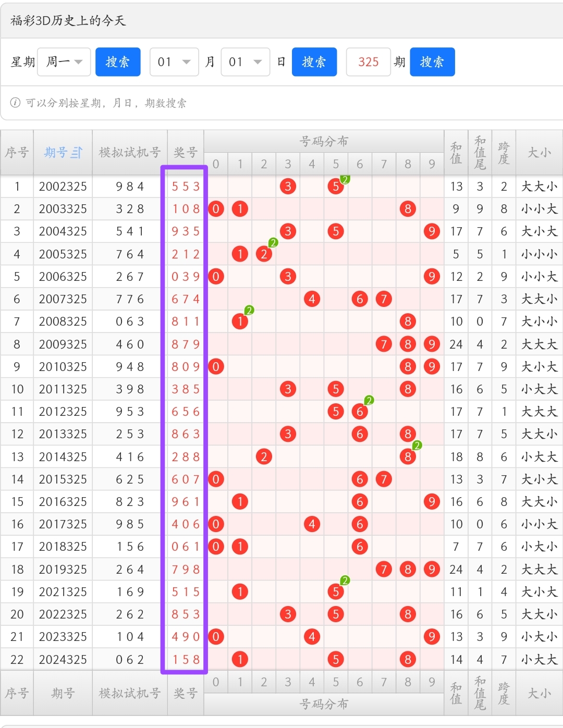Open the weekday dropdown showing 周一
The width and height of the screenshot is (563, 728).
(64, 62)
